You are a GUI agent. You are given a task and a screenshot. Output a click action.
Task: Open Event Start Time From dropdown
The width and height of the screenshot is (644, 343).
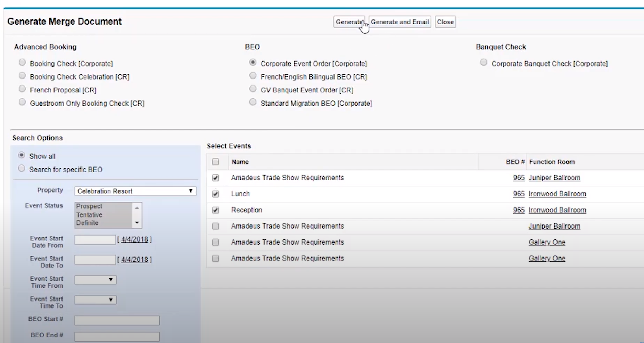[x=96, y=280]
